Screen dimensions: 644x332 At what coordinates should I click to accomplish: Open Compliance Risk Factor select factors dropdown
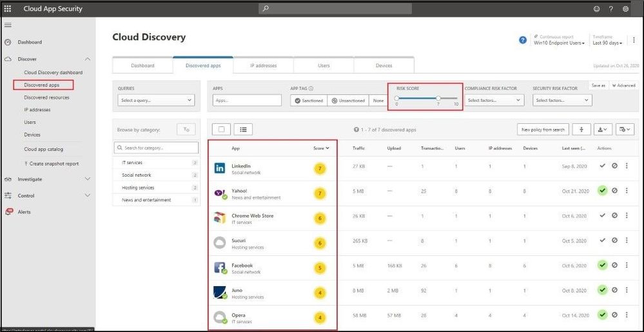tap(494, 101)
